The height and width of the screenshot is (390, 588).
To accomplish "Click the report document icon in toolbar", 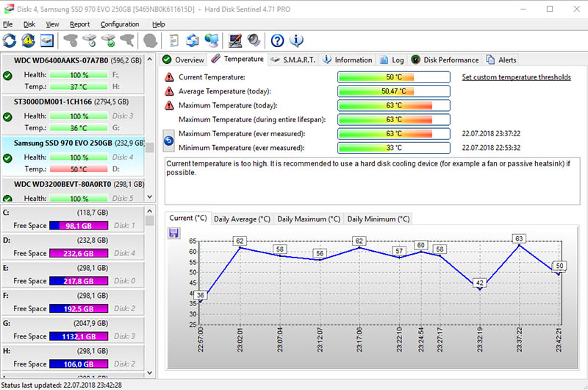I will coord(174,40).
